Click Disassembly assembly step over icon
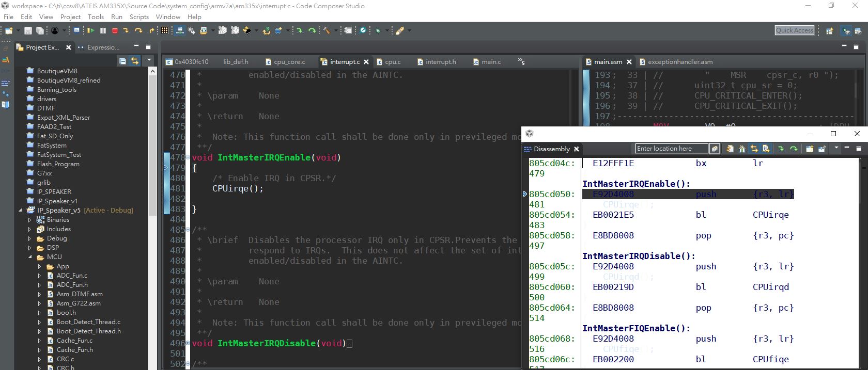This screenshot has height=370, width=868. (794, 149)
